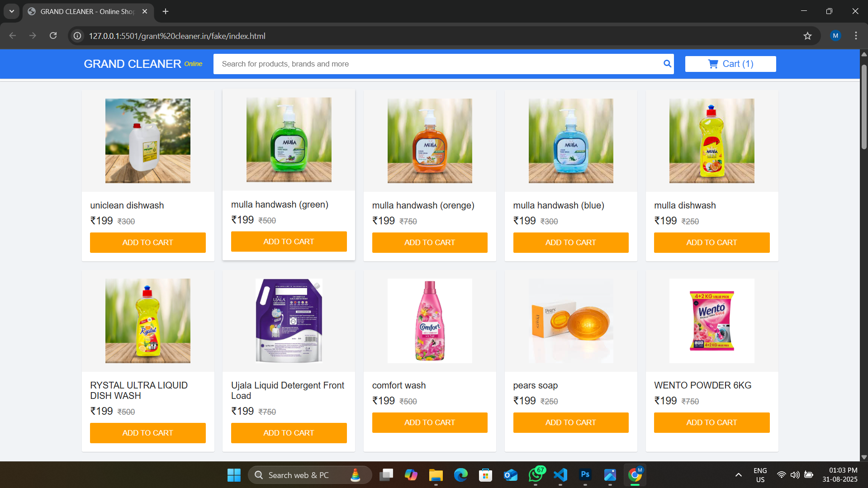Click the page vertical scrollbar thumb
Image resolution: width=868 pixels, height=488 pixels.
864,107
